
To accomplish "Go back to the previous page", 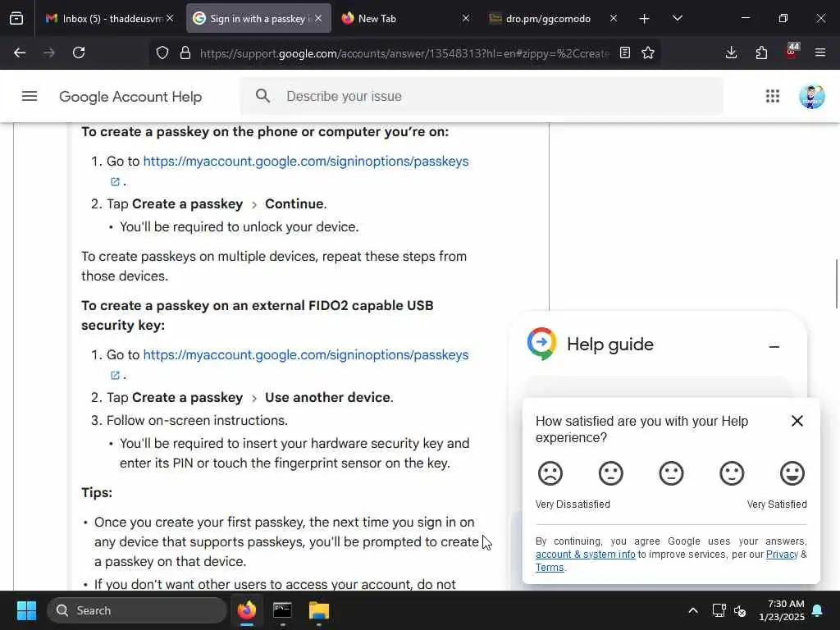I will [20, 52].
